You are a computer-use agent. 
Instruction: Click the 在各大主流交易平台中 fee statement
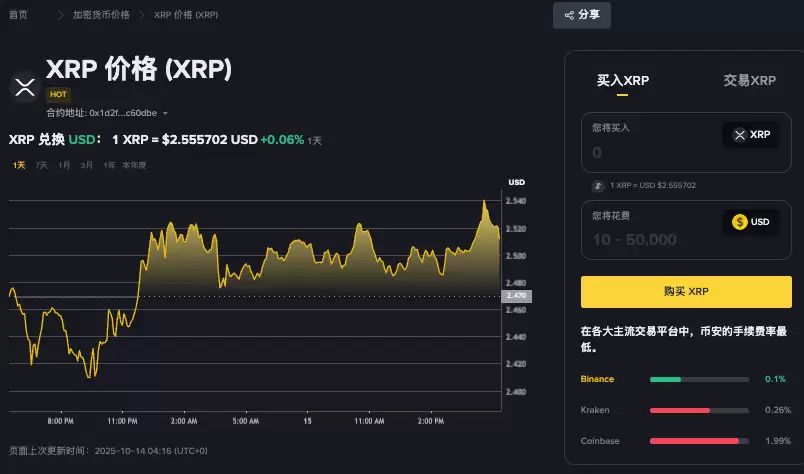(684, 339)
